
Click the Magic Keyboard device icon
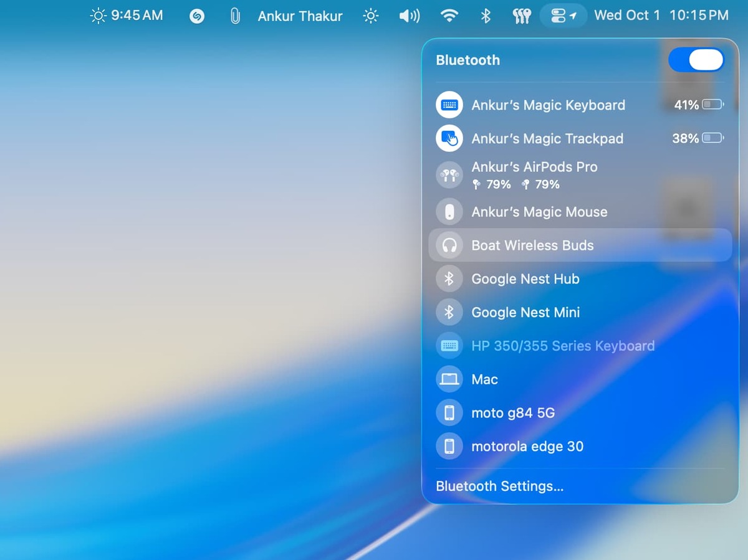click(449, 105)
